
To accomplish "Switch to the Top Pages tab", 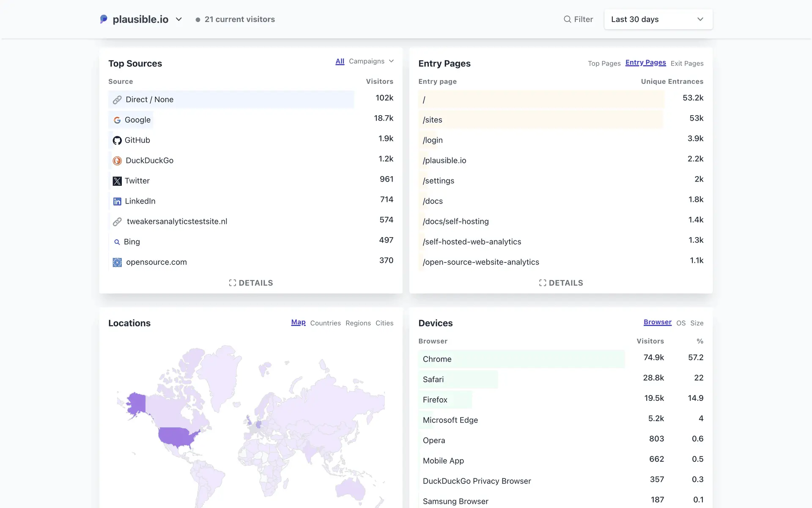I will (604, 63).
